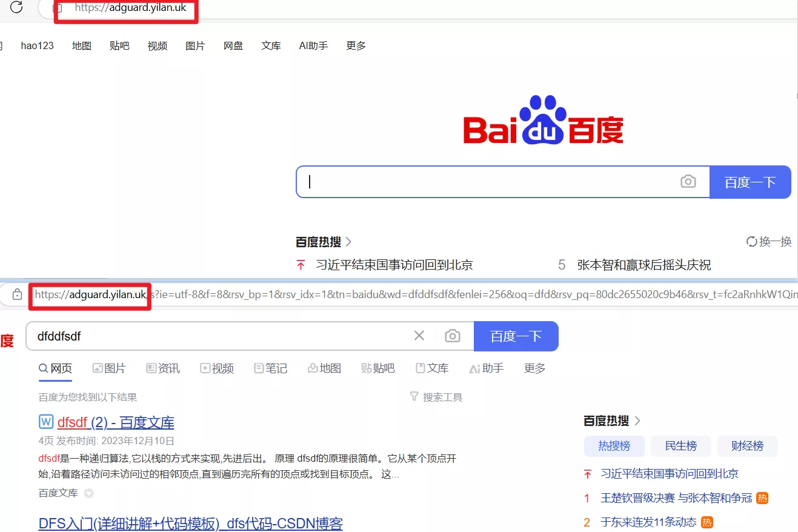Screen dimensions: 798x532
Task: Open 更多 in the top navigation
Action: (x=356, y=45)
